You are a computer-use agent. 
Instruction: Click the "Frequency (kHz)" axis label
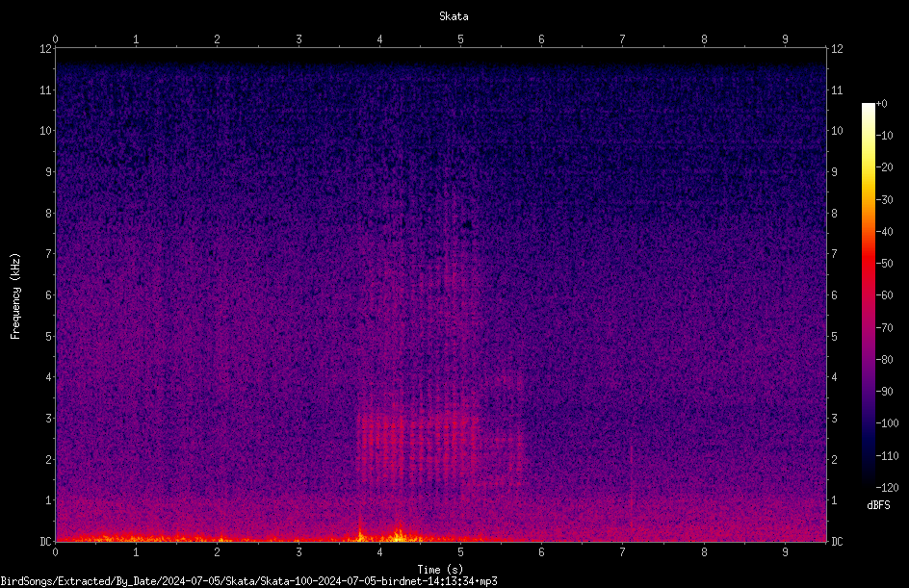(15, 296)
